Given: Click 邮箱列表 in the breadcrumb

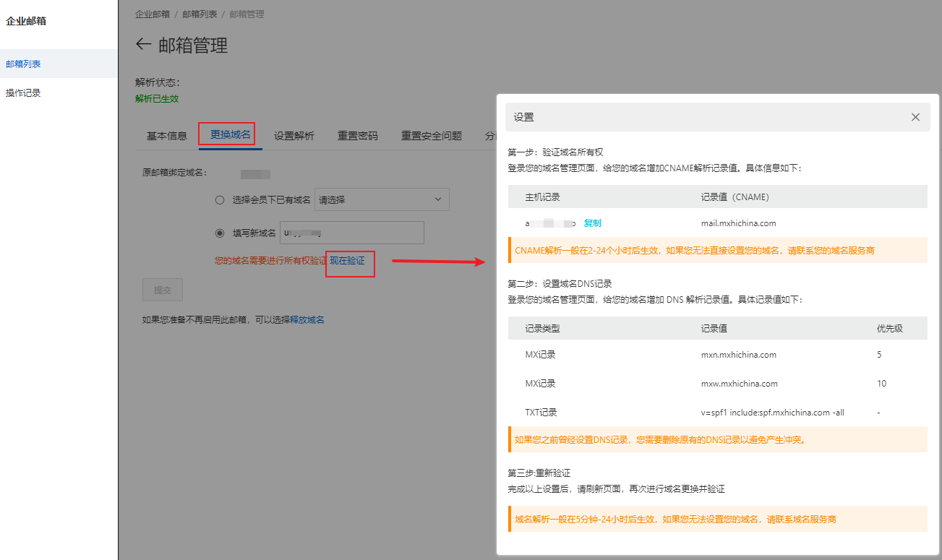Looking at the screenshot, I should coord(200,14).
